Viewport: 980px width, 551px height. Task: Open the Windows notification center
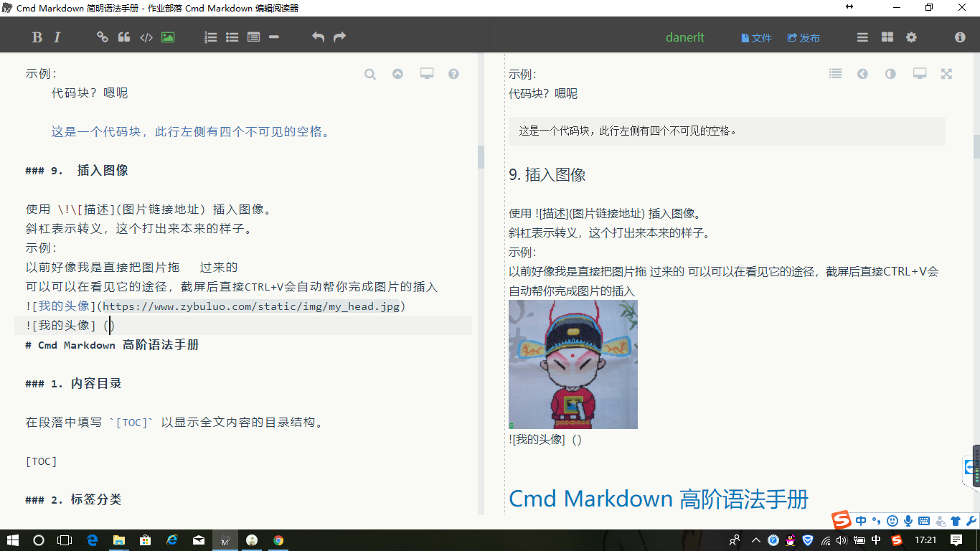[956, 540]
